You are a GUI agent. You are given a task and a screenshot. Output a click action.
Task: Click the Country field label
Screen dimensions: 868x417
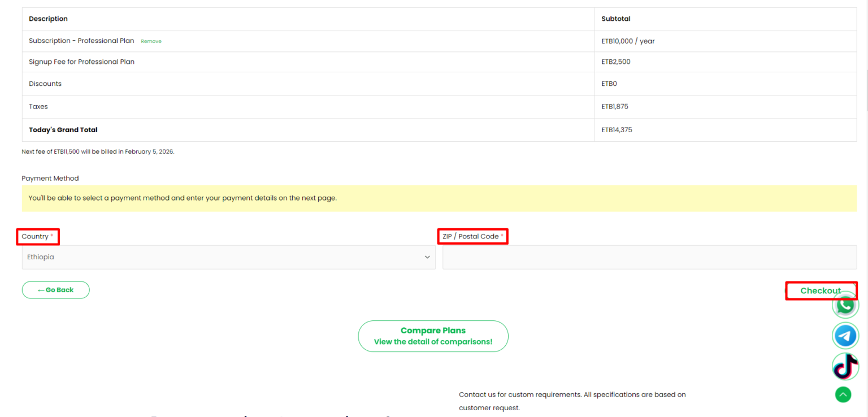[35, 236]
